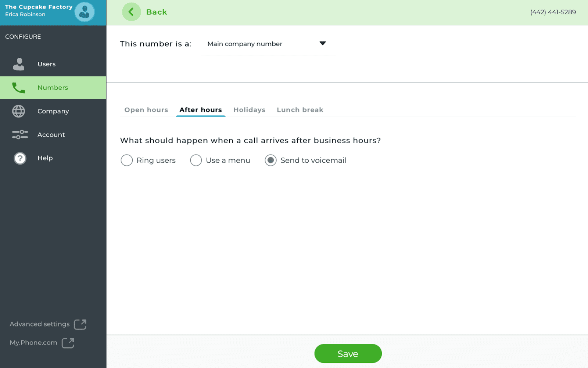Click the Company globe icon
588x368 pixels.
pyautogui.click(x=18, y=111)
